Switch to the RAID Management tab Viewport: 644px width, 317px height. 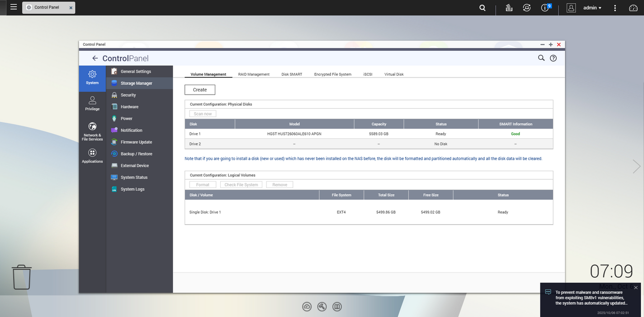254,74
